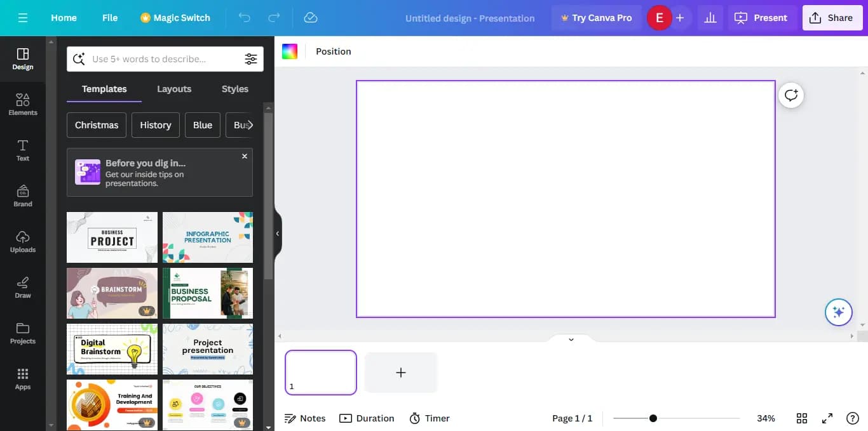Open the Elements sidebar panel
868x431 pixels.
pos(23,105)
